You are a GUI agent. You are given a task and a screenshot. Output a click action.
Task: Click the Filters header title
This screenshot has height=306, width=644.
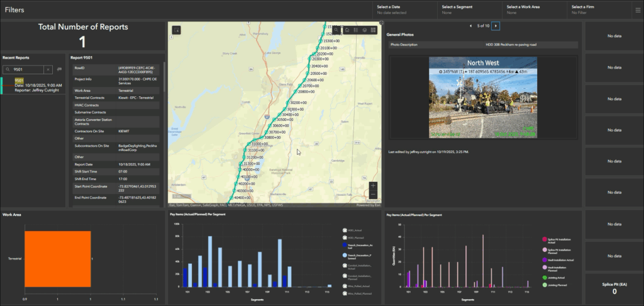click(15, 9)
